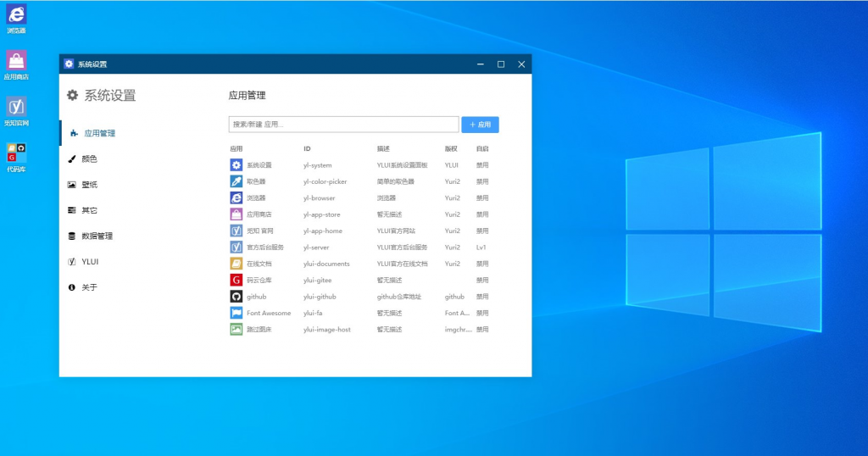The image size is (868, 456).
Task: Click the description YLUI官方网站
Action: pos(396,231)
